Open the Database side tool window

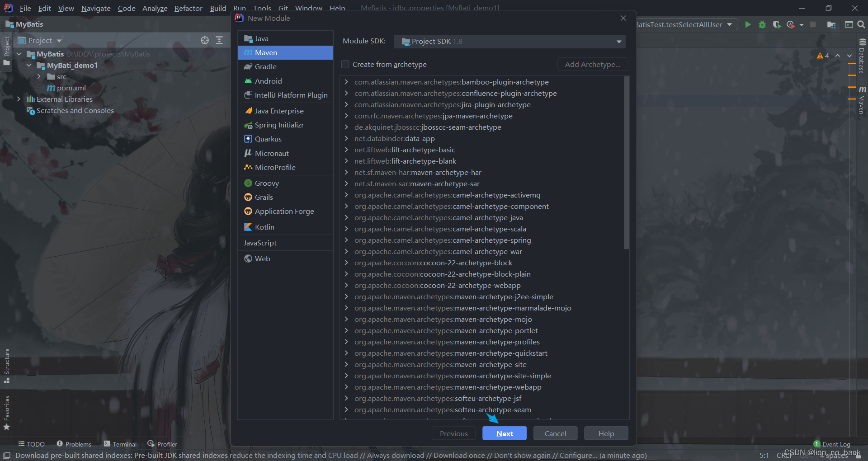862,56
